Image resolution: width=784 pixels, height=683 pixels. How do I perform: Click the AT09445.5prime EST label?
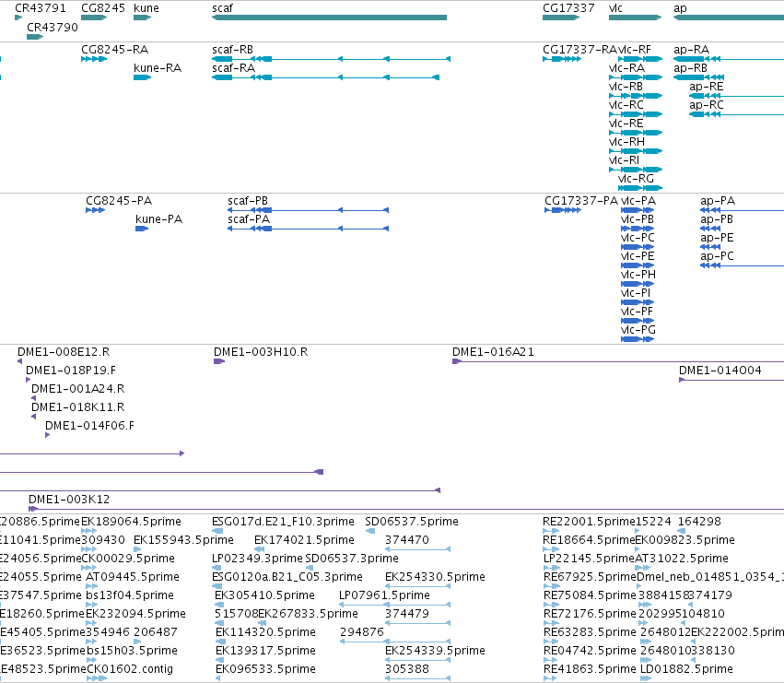133,577
